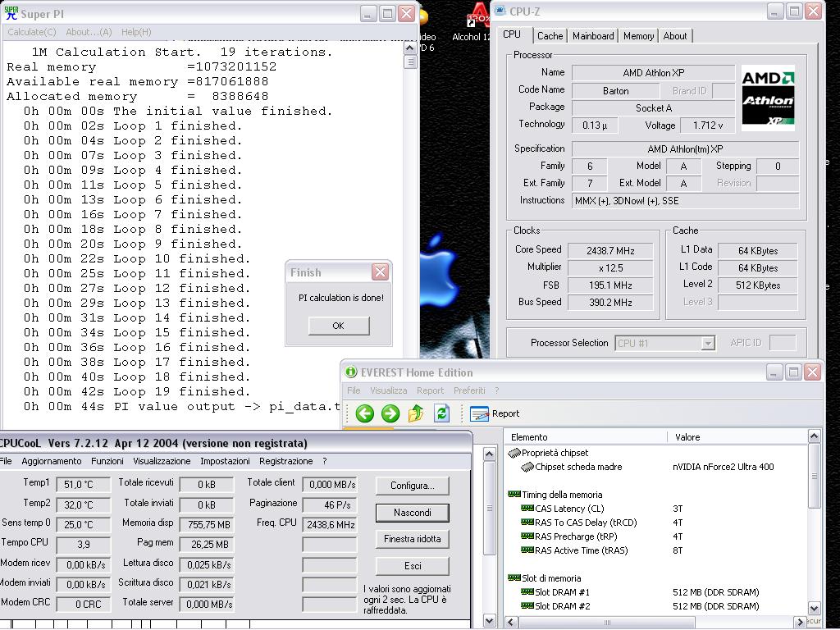
Task: Open the About...(A) menu in Super PI
Action: coord(89,32)
